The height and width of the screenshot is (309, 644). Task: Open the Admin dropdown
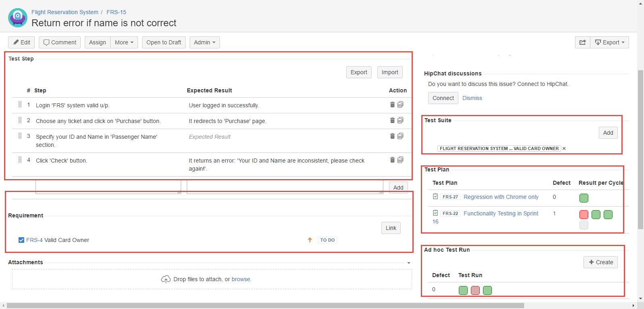click(x=205, y=42)
